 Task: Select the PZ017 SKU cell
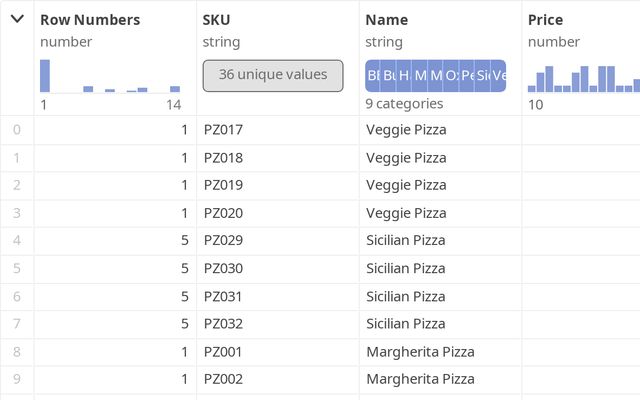[223, 130]
